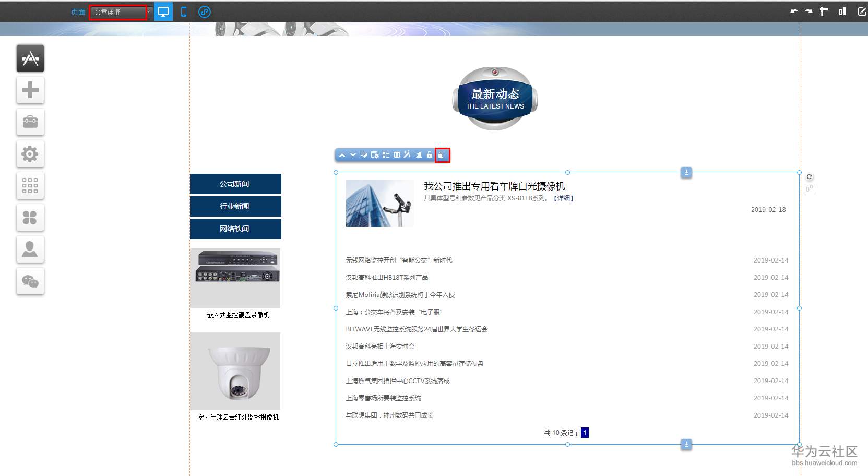The image size is (868, 476).
Task: Click the move-up chevron on module toolbar
Action: pyautogui.click(x=342, y=154)
